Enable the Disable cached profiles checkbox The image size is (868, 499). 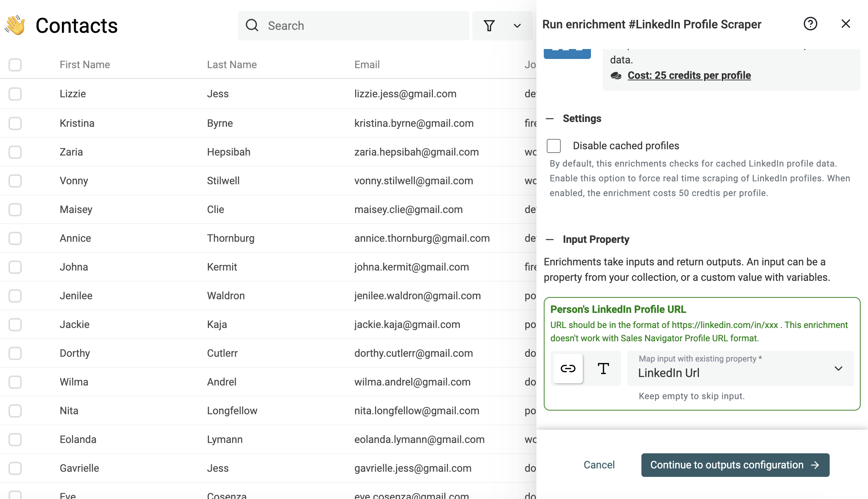click(553, 146)
